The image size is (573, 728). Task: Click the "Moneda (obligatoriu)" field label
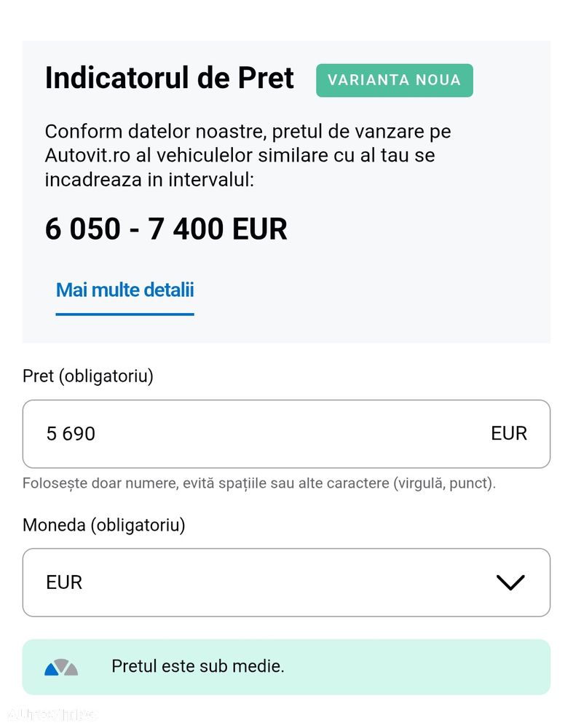(104, 525)
